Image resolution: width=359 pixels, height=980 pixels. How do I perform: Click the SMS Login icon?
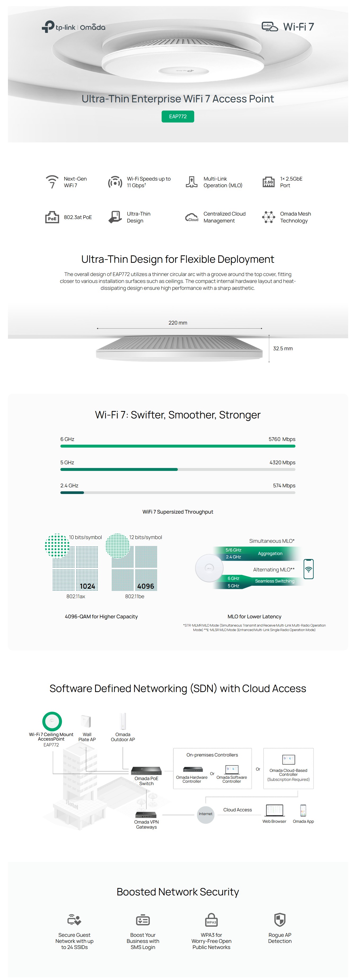pos(143,920)
